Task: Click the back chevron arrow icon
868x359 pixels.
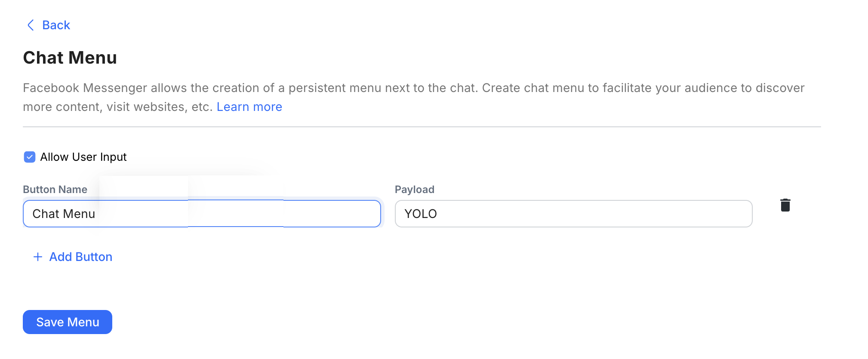Action: pos(31,25)
